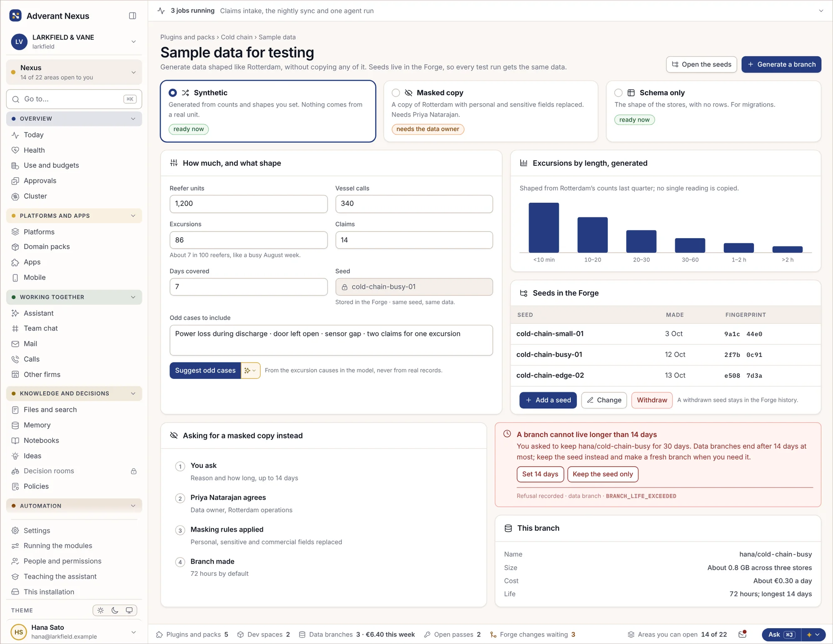Open the Today activity icon in sidebar
The image size is (833, 644).
click(x=15, y=135)
